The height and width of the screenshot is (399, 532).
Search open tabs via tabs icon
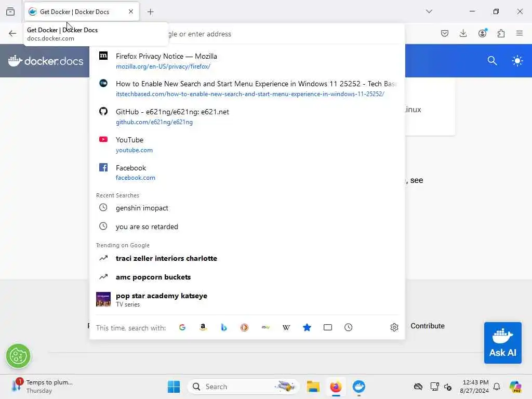[328, 327]
